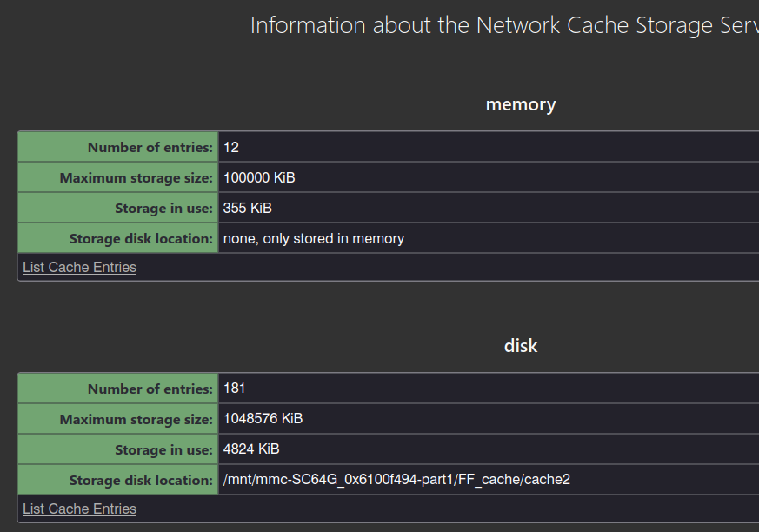The width and height of the screenshot is (759, 532).
Task: Open List Cache Entries link under disk
Action: (x=79, y=509)
